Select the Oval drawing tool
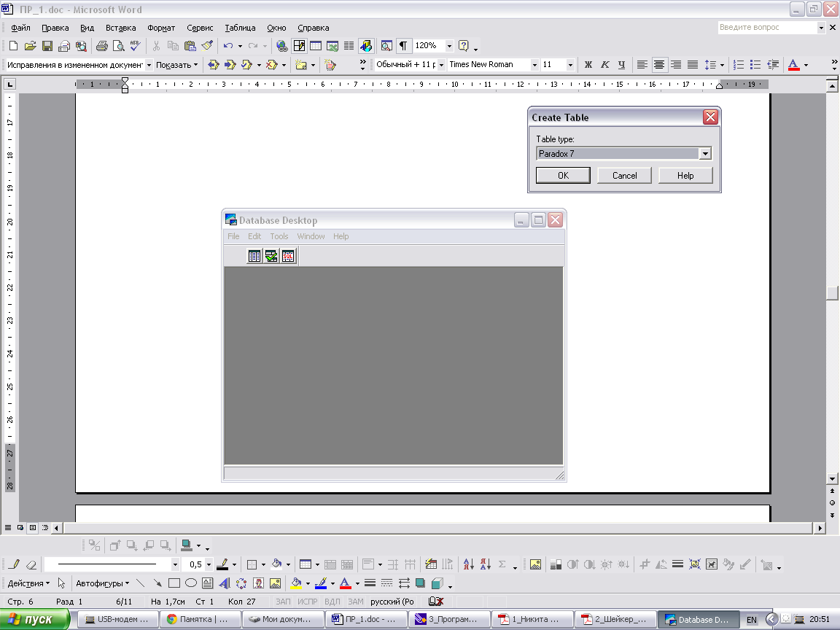 191,583
